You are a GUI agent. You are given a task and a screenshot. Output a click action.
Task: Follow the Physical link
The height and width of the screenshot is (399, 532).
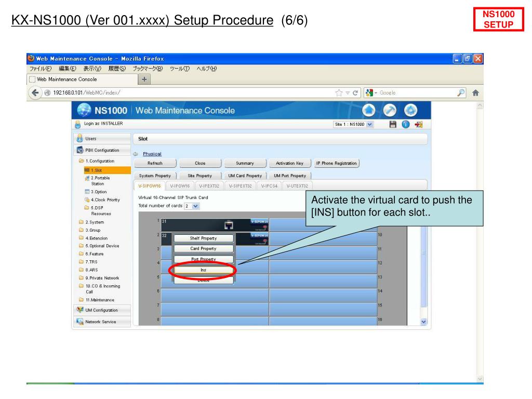(152, 154)
